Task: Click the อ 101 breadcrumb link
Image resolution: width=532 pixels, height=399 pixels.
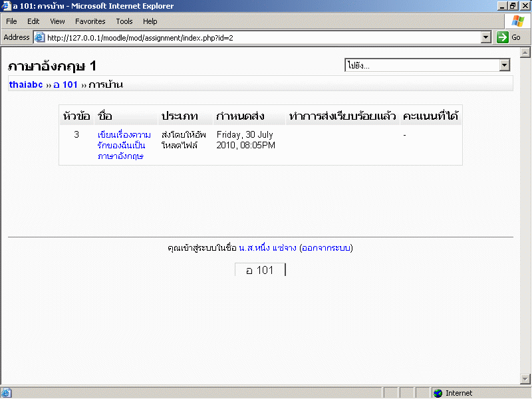Action: coord(66,84)
